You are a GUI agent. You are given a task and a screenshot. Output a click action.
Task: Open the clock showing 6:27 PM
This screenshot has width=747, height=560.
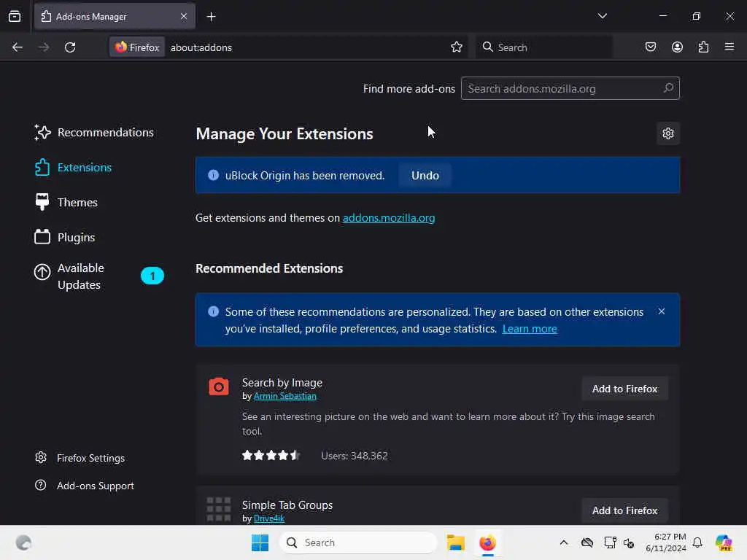point(665,542)
